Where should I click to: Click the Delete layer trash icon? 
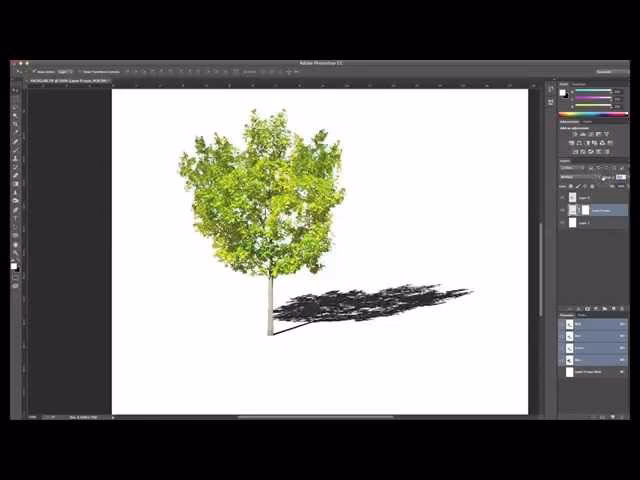pos(622,309)
